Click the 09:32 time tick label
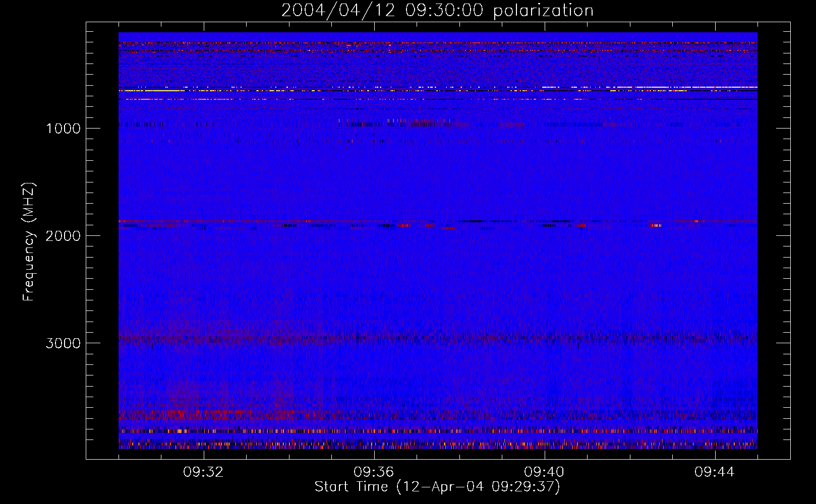 click(x=204, y=472)
